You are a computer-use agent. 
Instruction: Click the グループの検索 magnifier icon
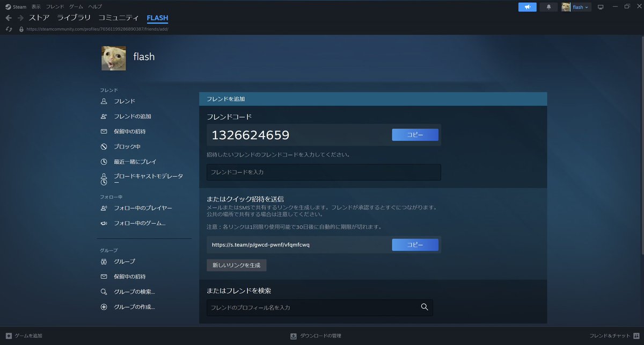click(104, 292)
